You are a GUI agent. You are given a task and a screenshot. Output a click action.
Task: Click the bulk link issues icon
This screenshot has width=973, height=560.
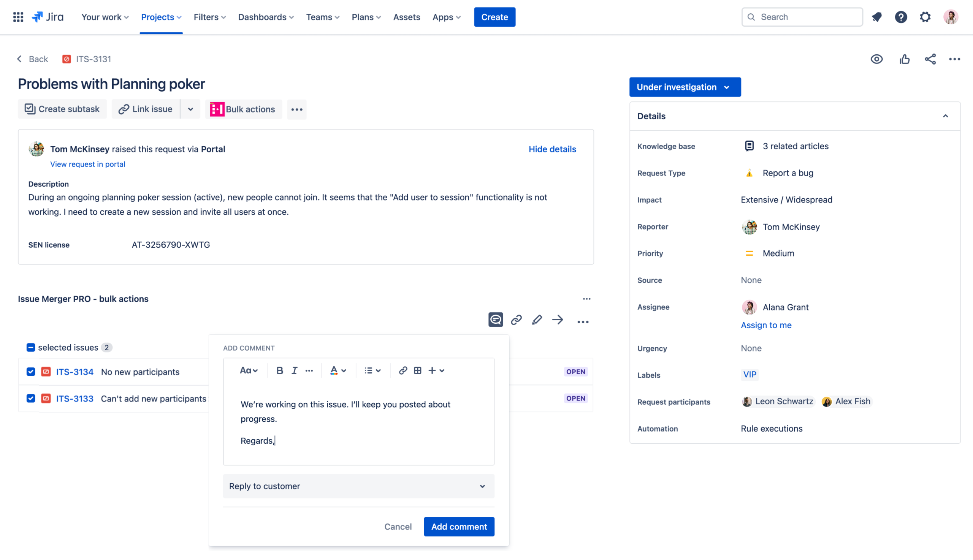[x=516, y=320]
